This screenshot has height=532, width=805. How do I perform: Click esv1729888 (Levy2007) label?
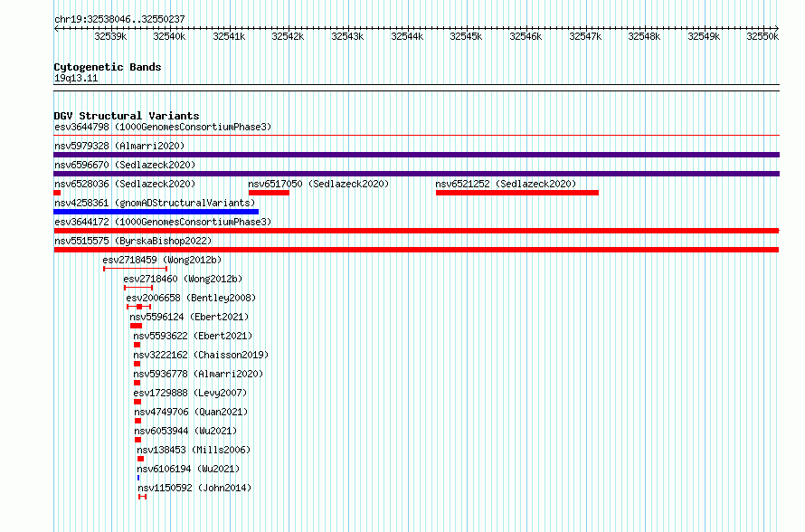[190, 393]
